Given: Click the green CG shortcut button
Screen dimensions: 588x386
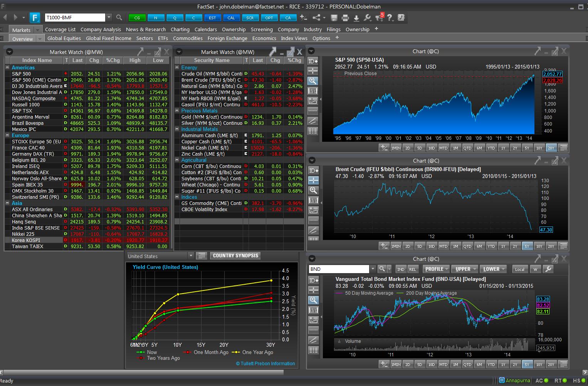Looking at the screenshot, I should (x=137, y=18).
